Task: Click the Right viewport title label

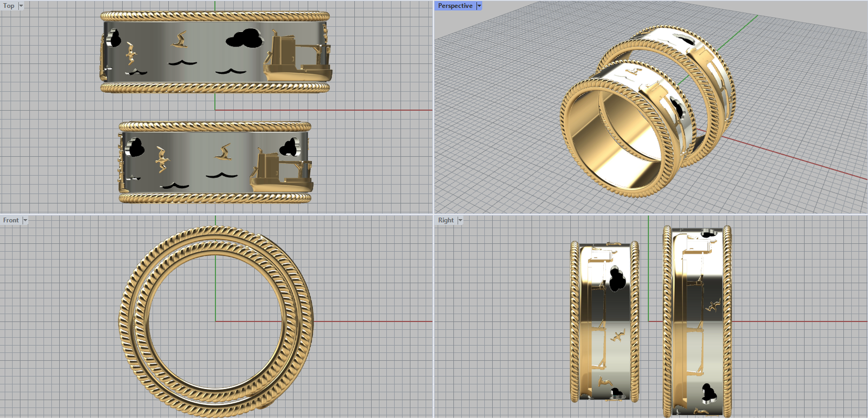Action: point(445,220)
